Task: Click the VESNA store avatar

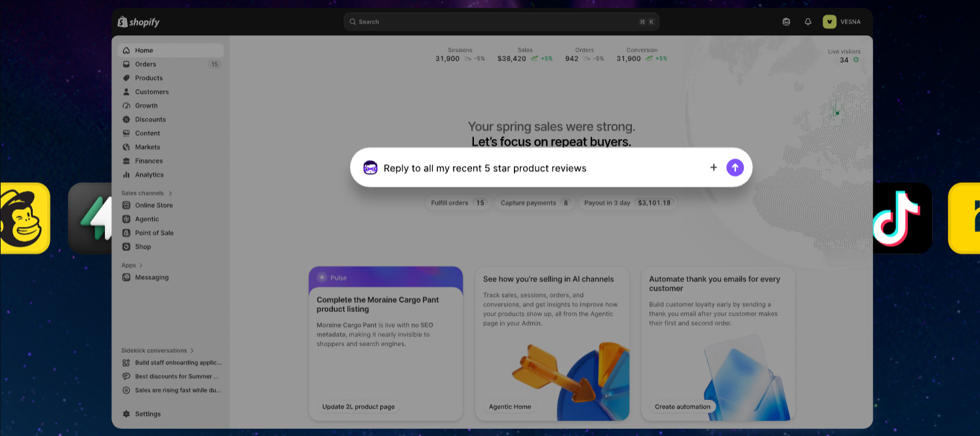Action: point(830,22)
